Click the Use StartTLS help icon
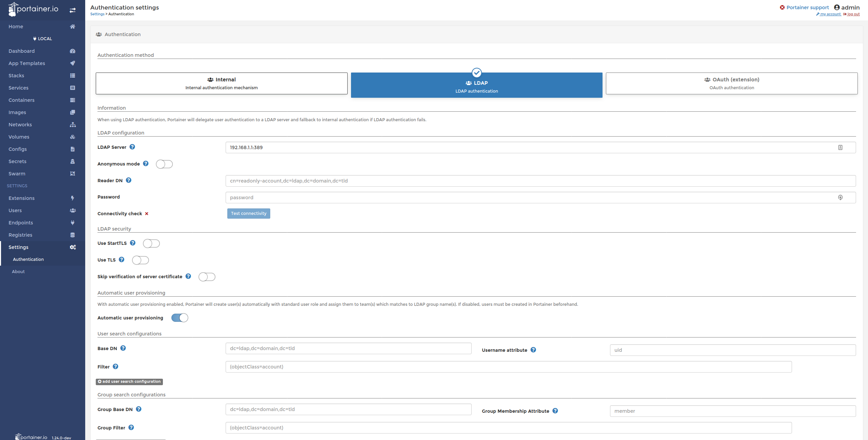Viewport: 868px width, 440px height. click(x=133, y=243)
